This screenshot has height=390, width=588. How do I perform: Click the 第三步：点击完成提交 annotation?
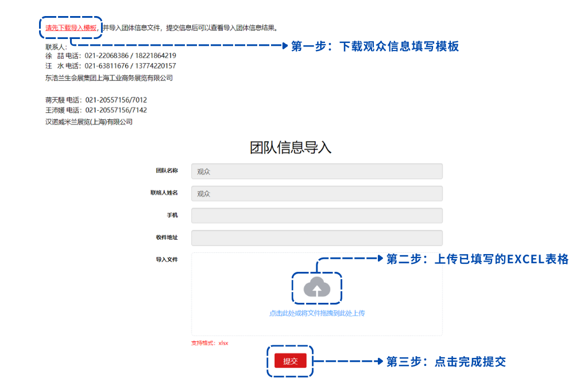(446, 361)
